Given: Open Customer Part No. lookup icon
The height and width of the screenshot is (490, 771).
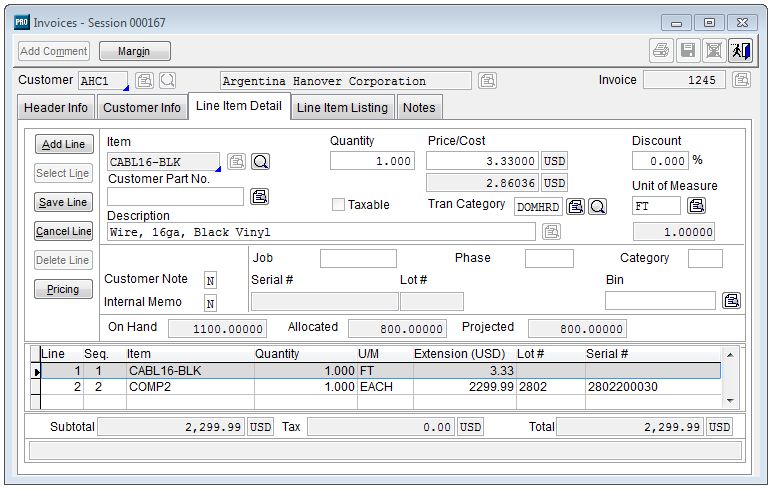Looking at the screenshot, I should (260, 197).
